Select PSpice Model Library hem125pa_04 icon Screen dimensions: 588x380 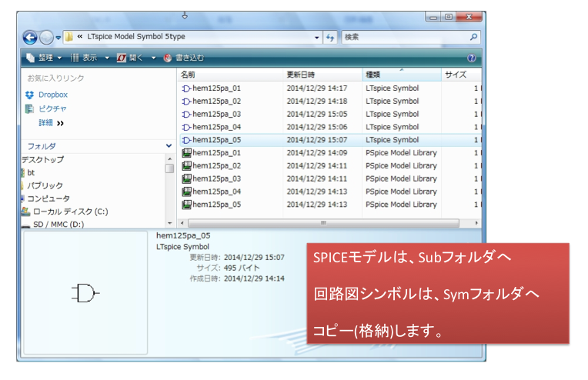(187, 192)
